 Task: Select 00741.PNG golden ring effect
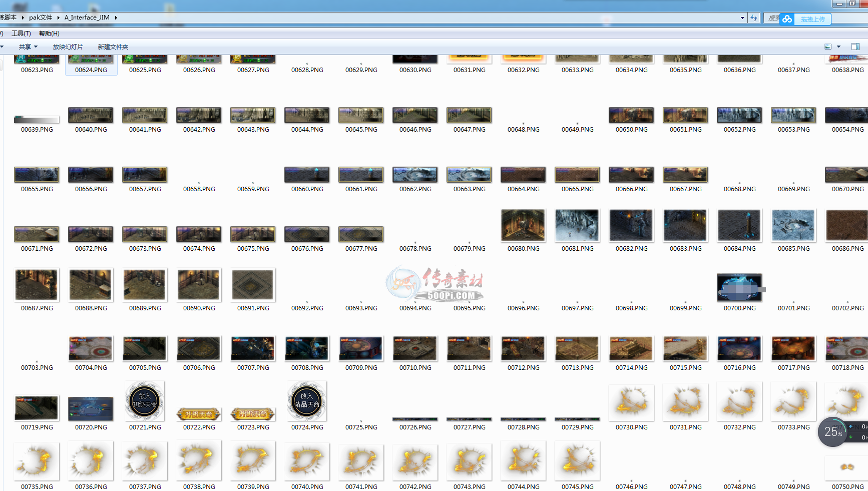[361, 462]
